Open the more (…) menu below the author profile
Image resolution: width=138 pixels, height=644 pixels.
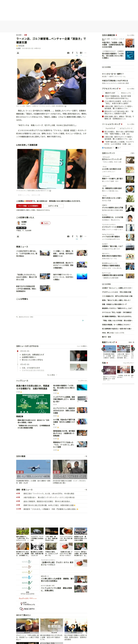click(x=85, y=236)
